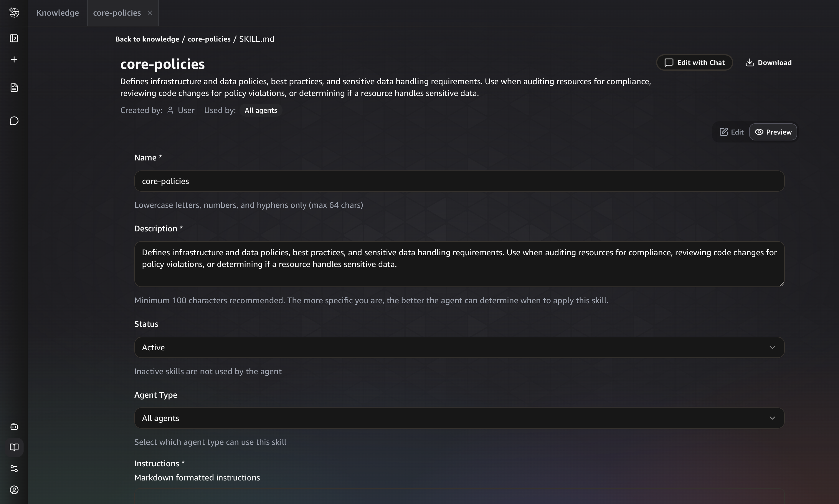Expand the Status dropdown showing Active

click(x=459, y=347)
